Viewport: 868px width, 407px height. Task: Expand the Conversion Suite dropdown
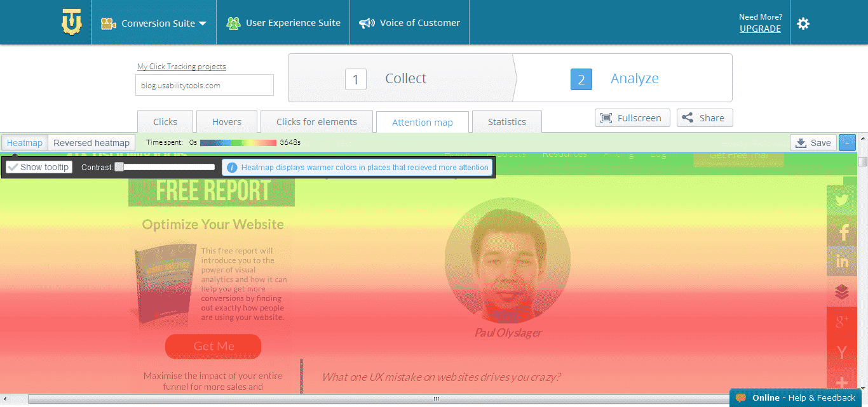(x=153, y=22)
